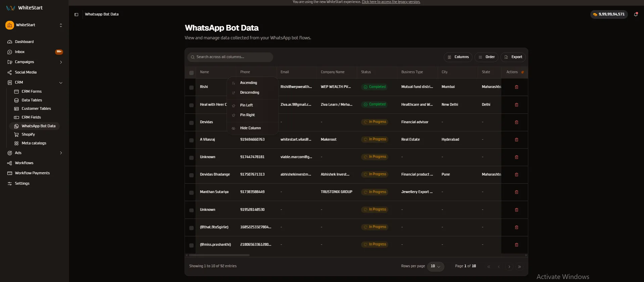This screenshot has height=282, width=644.
Task: Choose Ascending sort from the menu
Action: click(253, 83)
